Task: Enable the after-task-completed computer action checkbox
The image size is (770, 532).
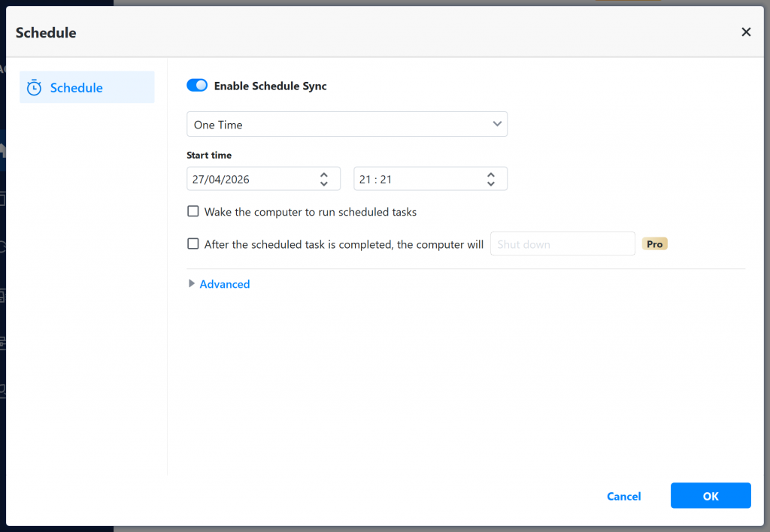Action: click(192, 243)
